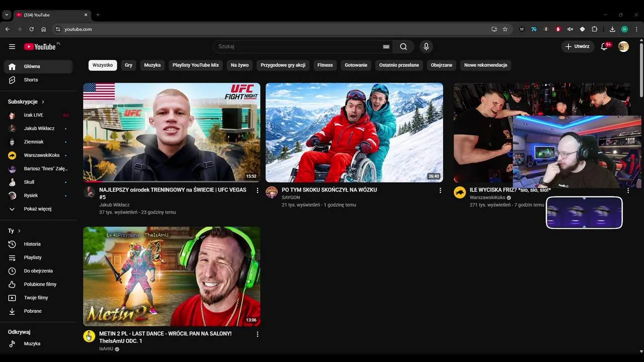Viewport: 644px width, 362px height.
Task: Select the Gotowanie filter chip
Action: 356,65
